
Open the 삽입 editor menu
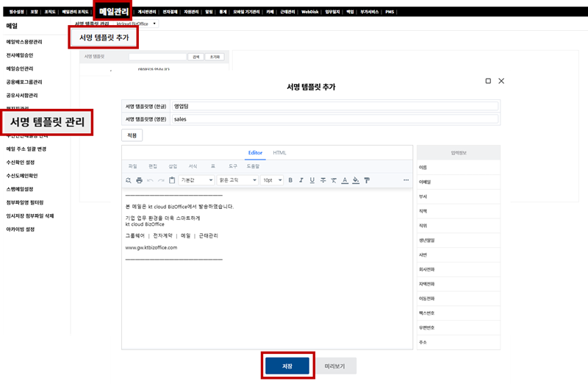pos(173,166)
